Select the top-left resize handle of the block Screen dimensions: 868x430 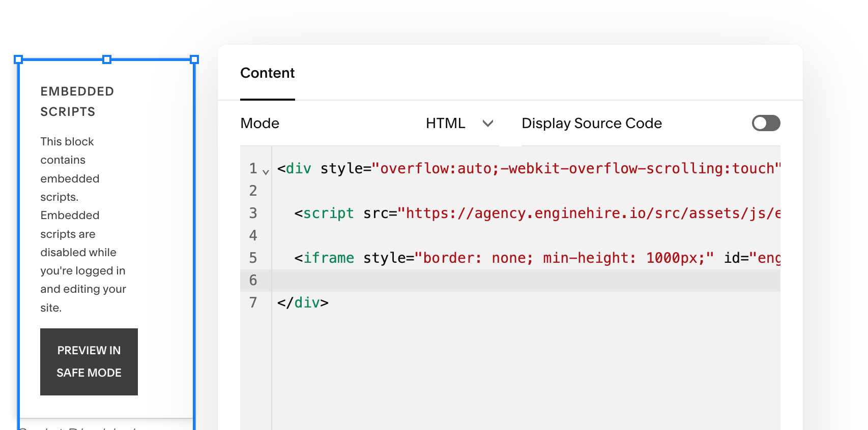click(18, 59)
